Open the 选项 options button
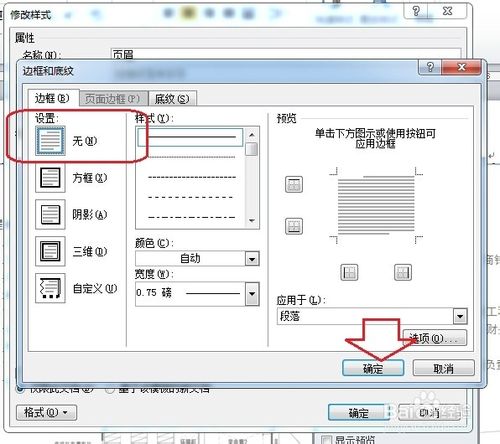This screenshot has width=500, height=444. coord(435,338)
